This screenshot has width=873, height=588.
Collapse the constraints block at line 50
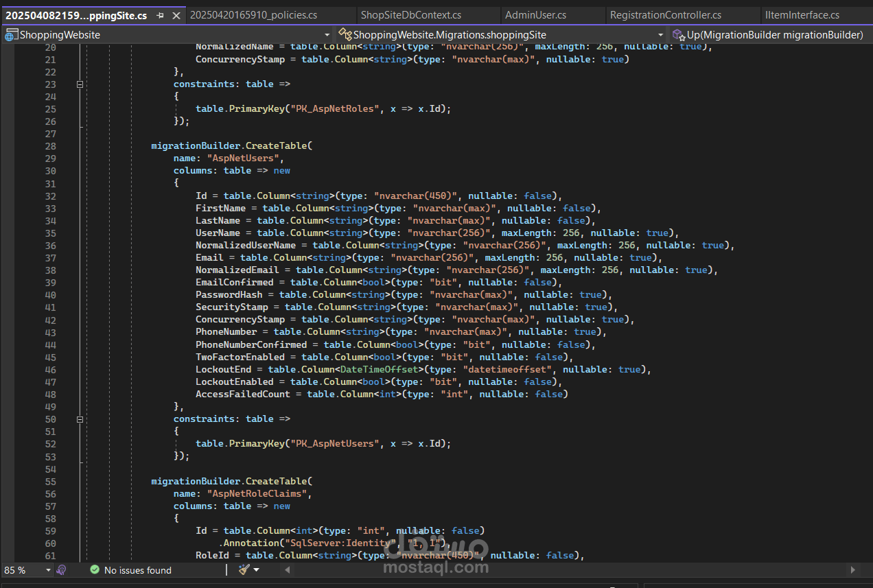click(80, 419)
